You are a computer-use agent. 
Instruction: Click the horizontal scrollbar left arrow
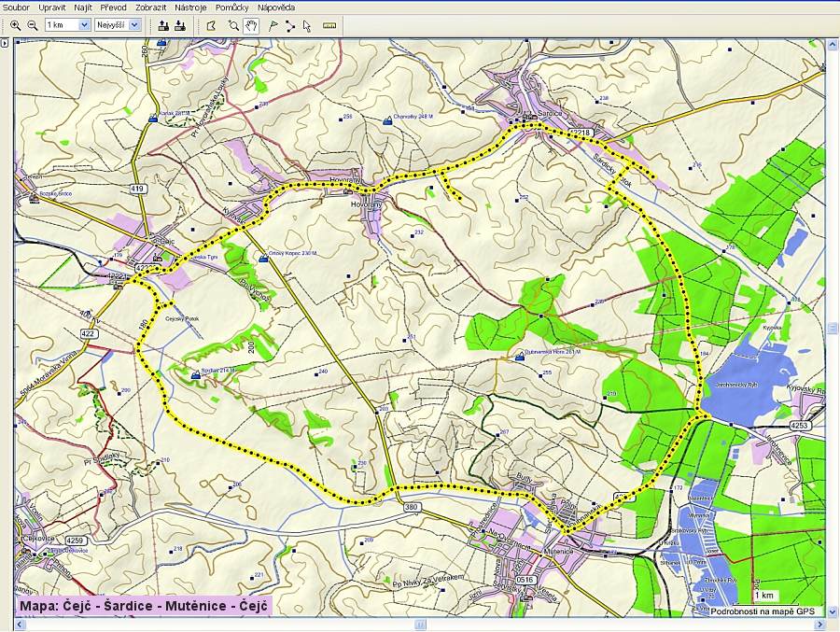click(x=19, y=625)
